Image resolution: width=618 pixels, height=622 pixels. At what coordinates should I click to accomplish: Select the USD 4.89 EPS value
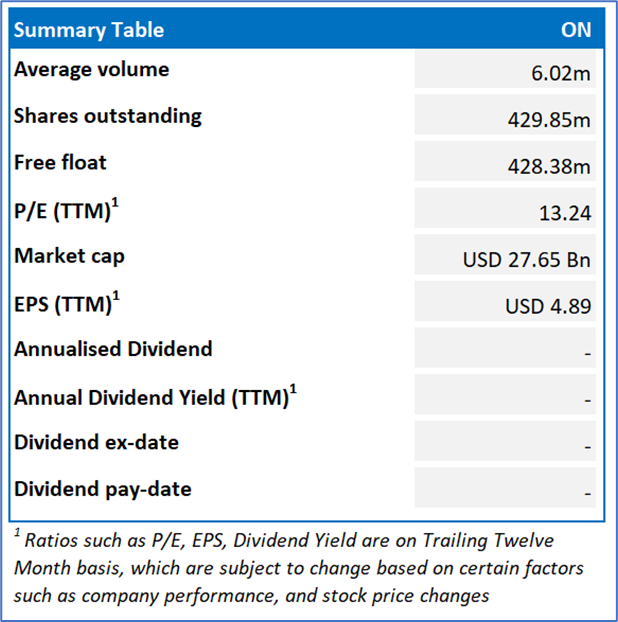point(548,306)
